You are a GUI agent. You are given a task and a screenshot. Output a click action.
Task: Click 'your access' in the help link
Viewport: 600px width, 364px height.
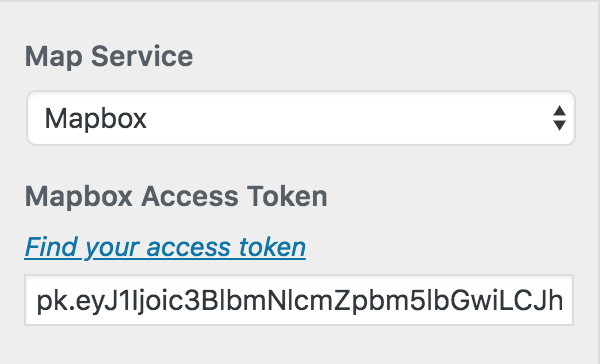coord(158,248)
